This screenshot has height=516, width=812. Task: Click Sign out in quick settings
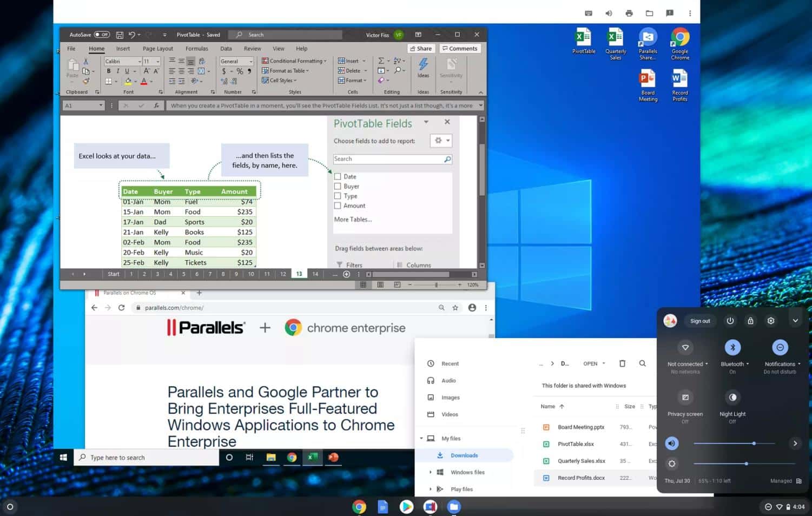tap(700, 321)
